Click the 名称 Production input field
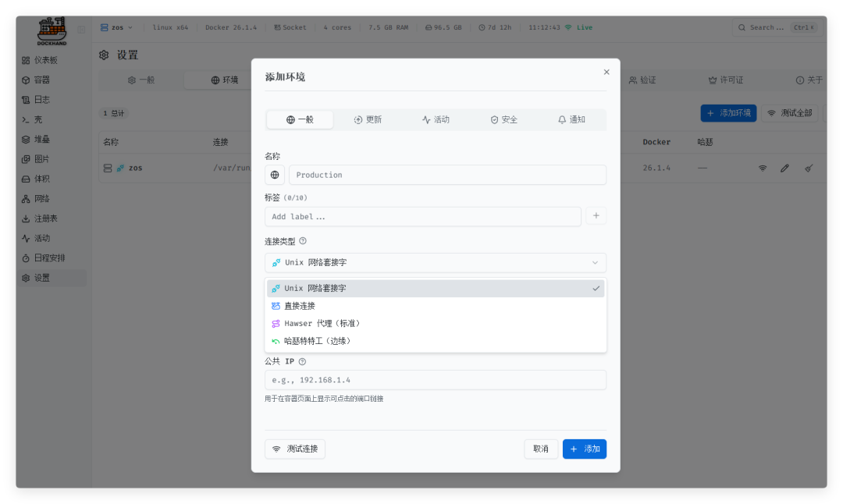 (447, 175)
